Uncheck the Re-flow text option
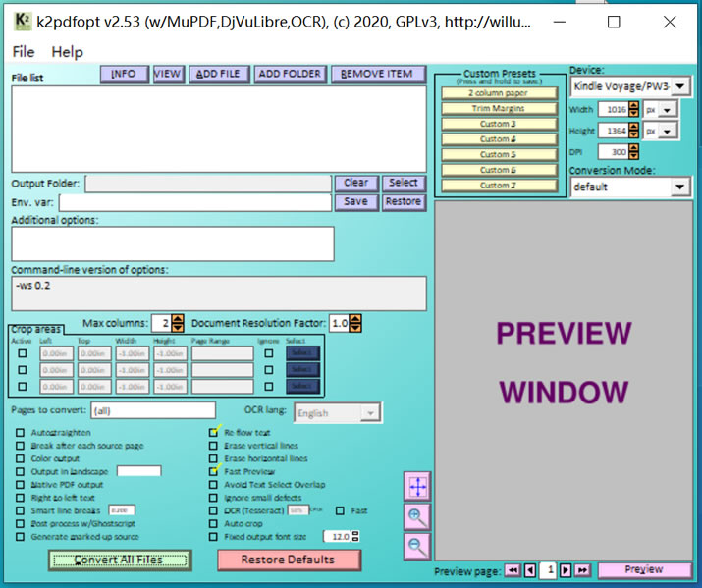The image size is (702, 588). (x=214, y=432)
